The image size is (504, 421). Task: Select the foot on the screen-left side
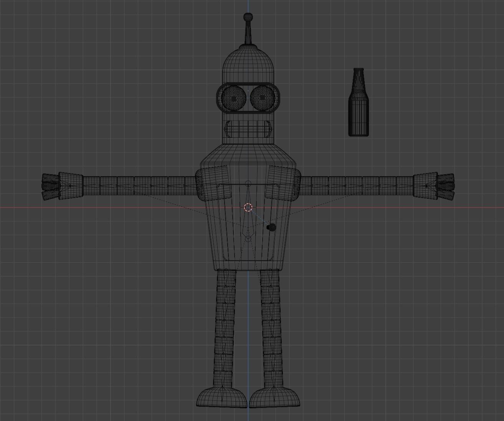pyautogui.click(x=222, y=397)
